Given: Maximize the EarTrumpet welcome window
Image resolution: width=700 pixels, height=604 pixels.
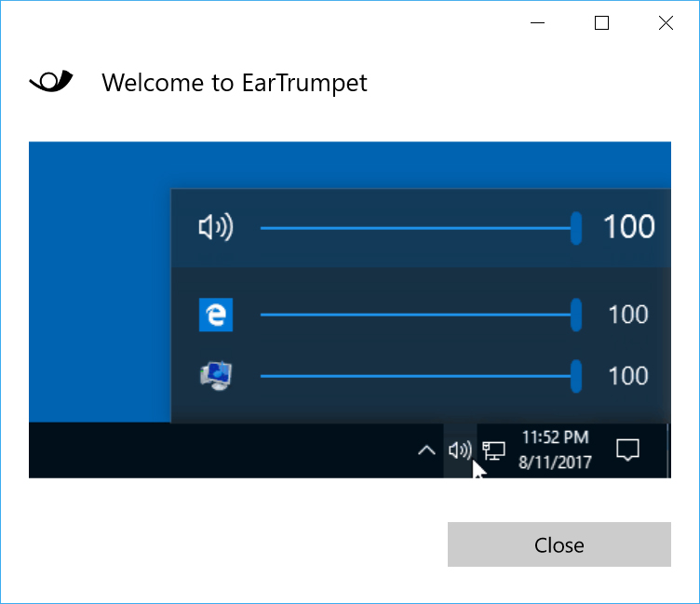Looking at the screenshot, I should click(x=601, y=22).
